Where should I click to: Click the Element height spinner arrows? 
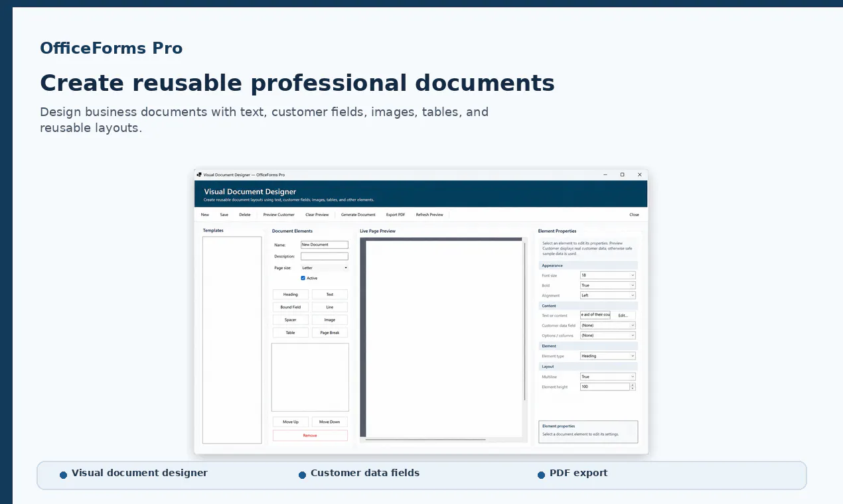pos(633,387)
